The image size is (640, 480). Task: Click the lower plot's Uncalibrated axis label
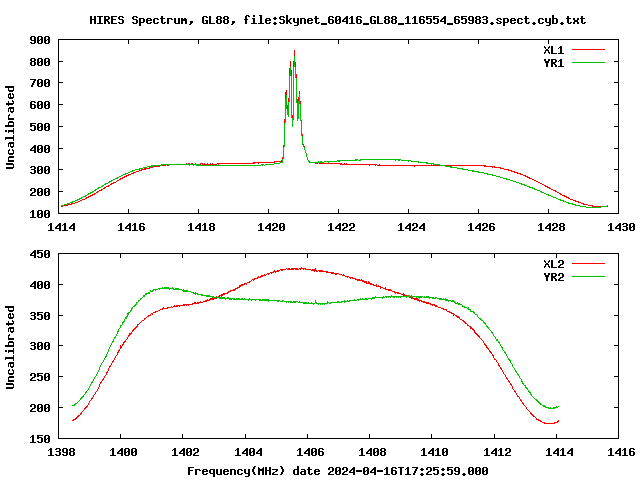[10, 347]
